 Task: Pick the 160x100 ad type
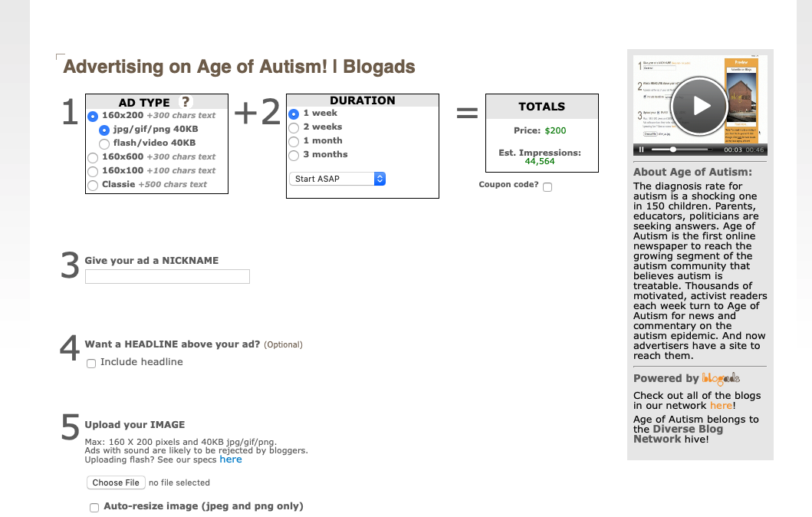(93, 171)
